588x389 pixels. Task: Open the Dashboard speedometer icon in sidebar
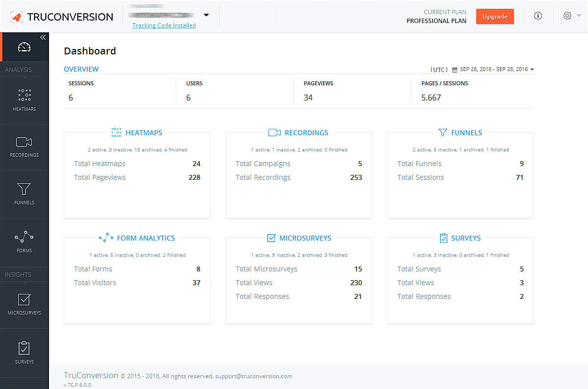pos(24,47)
